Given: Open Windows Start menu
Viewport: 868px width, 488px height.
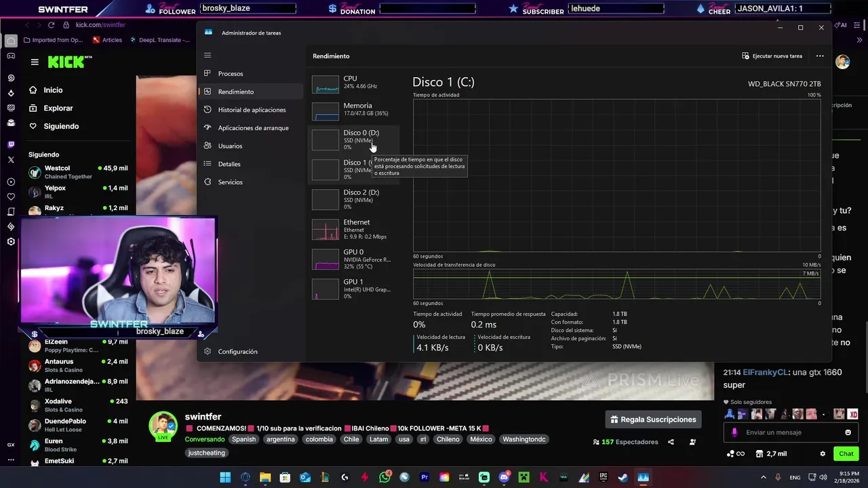Looking at the screenshot, I should [225, 477].
